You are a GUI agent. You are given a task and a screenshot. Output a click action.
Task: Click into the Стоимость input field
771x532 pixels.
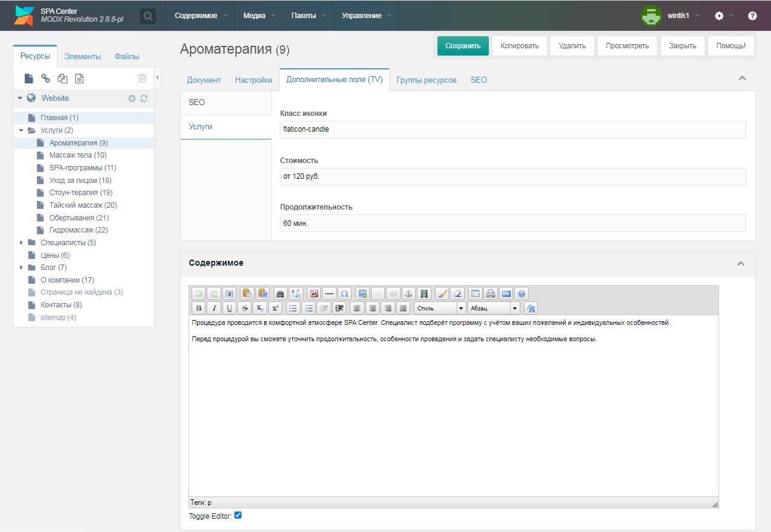513,176
